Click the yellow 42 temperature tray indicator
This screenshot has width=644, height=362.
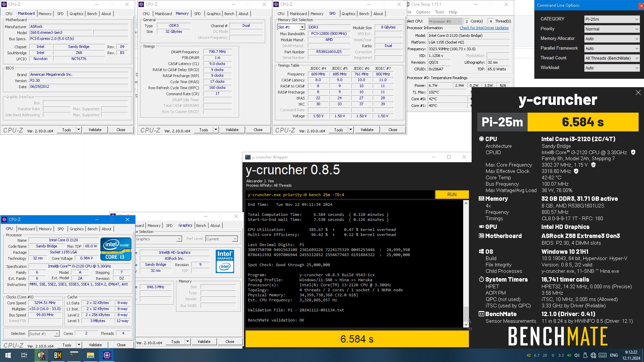529,355
